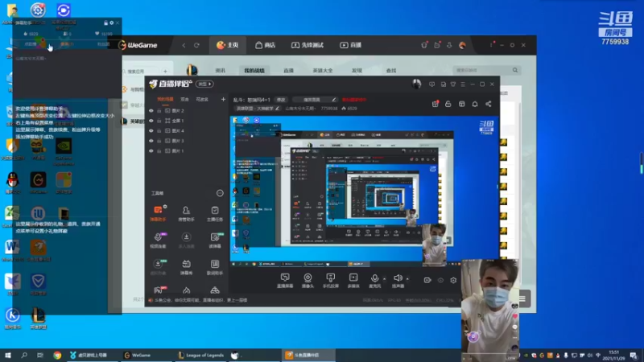The height and width of the screenshot is (362, 644).
Task: Open the Danmu Assistant tool in toolbox
Action: coord(158,213)
